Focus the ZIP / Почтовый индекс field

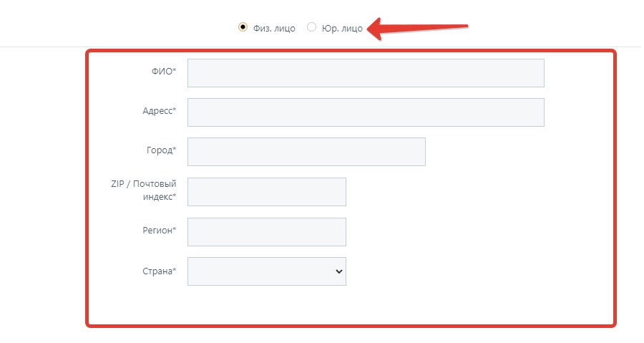point(266,192)
